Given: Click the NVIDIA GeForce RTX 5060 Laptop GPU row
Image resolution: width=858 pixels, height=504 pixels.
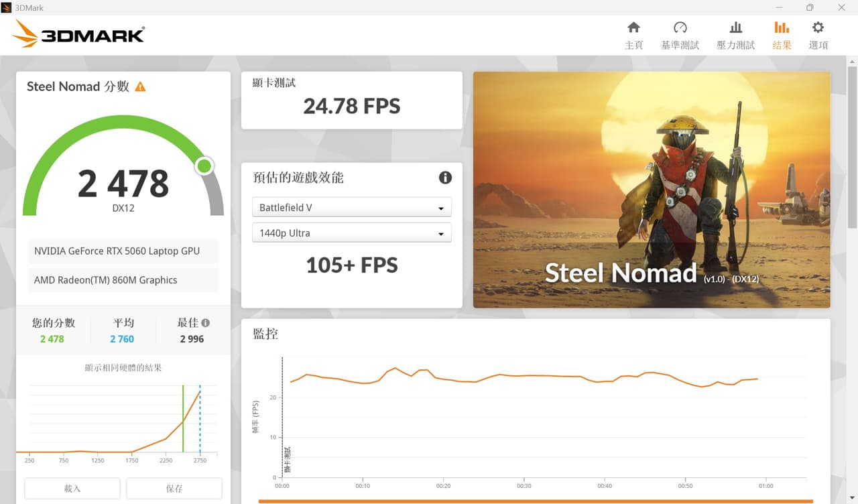Looking at the screenshot, I should tap(123, 251).
